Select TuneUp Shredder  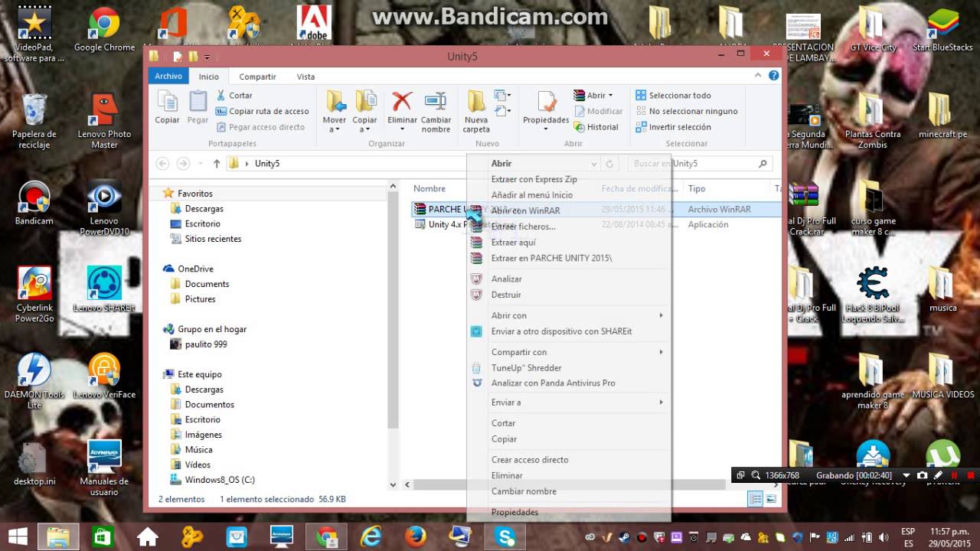569,368
